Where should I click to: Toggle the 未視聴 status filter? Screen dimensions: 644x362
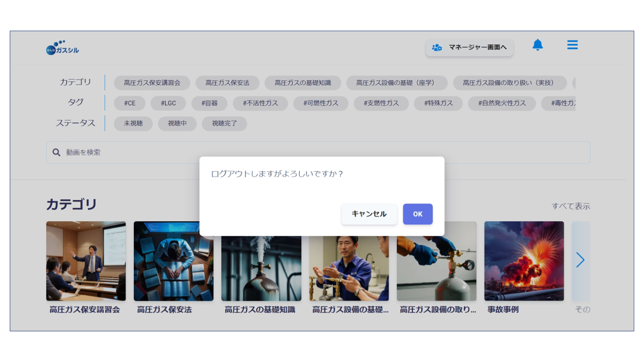click(x=133, y=123)
